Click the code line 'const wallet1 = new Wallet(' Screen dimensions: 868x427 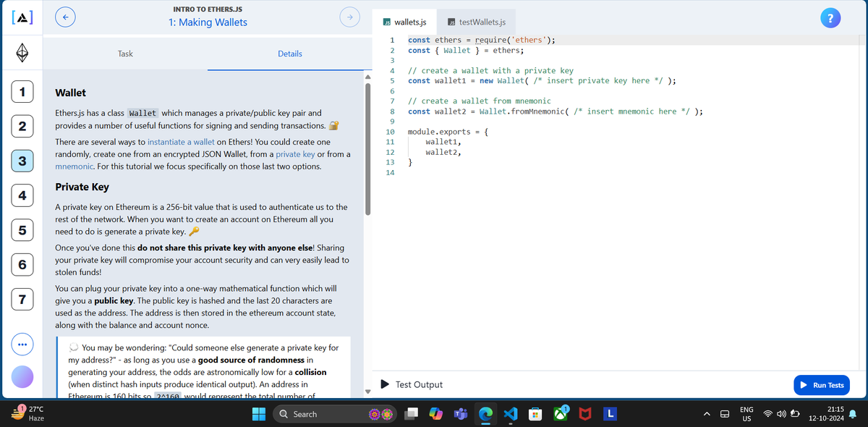[542, 81]
